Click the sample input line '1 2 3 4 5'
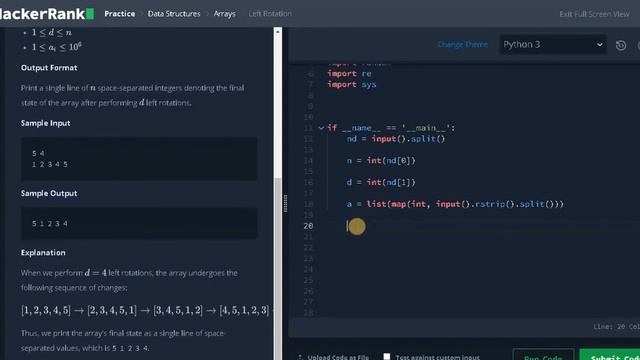Screen dimensions: 640x360 coord(49,164)
